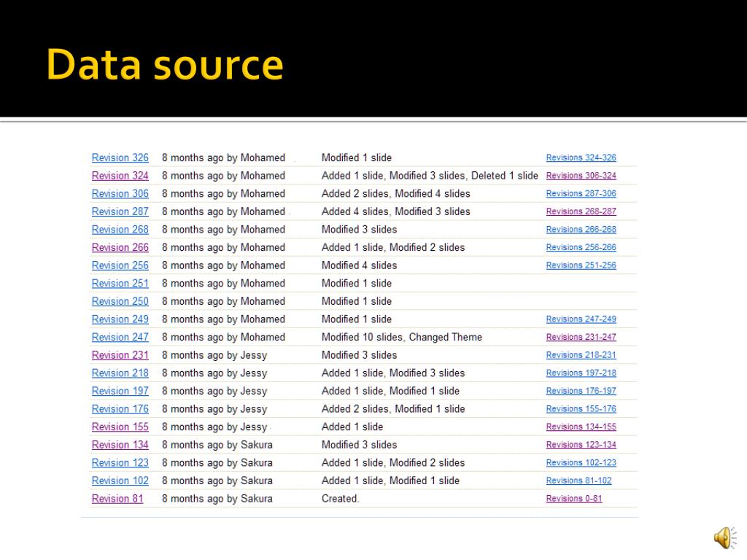Open the Revisions 81-102 range link
Viewport: 747px width, 560px height.
[578, 481]
